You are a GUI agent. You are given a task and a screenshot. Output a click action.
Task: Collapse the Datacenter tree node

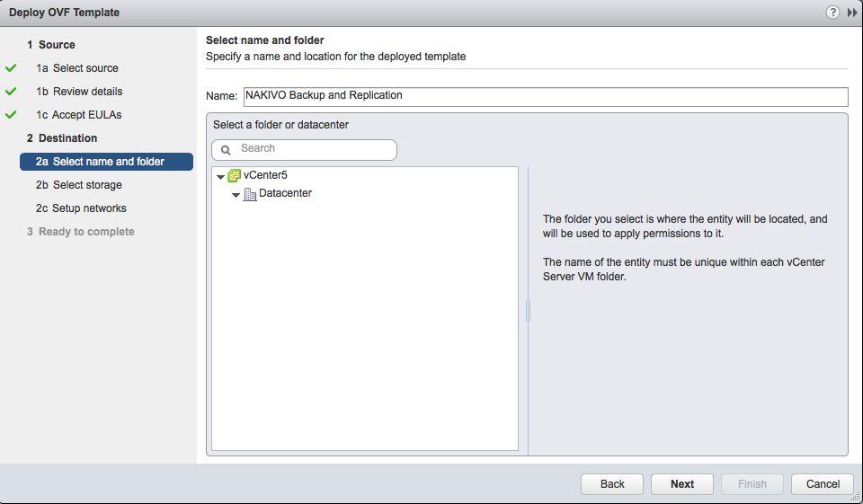click(x=236, y=195)
